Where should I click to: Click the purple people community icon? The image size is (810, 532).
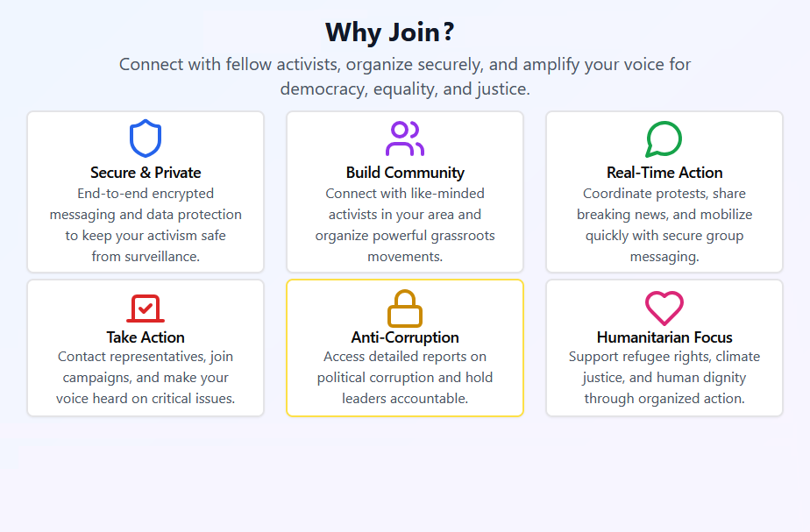pos(405,139)
